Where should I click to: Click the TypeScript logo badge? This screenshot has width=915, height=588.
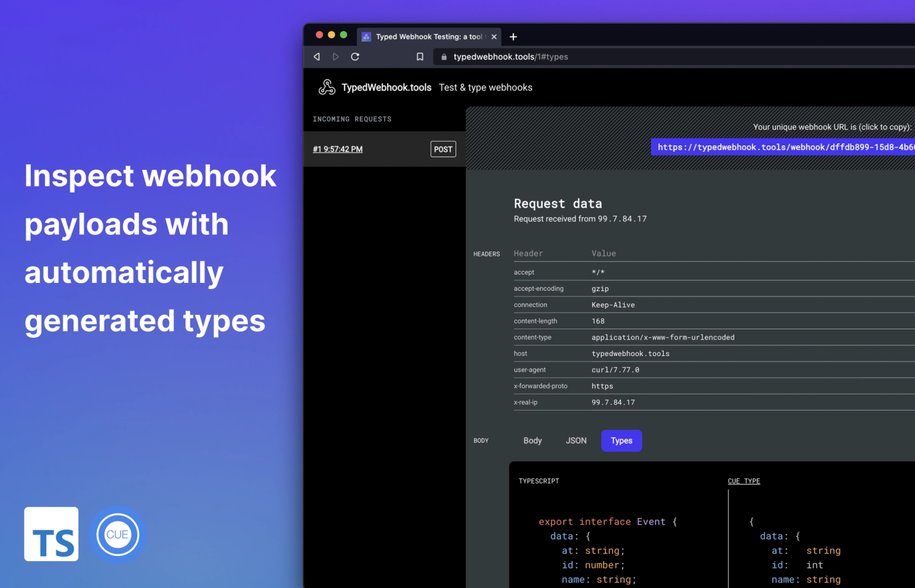(51, 534)
